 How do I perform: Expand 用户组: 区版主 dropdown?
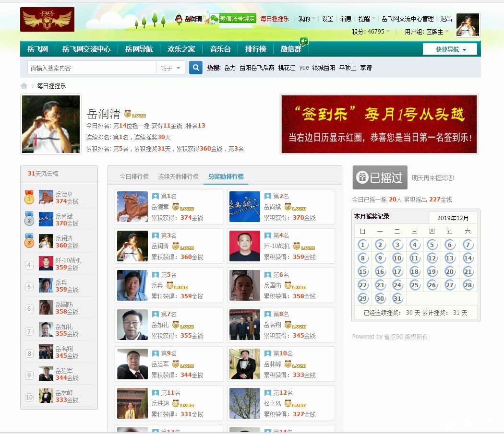pyautogui.click(x=427, y=32)
